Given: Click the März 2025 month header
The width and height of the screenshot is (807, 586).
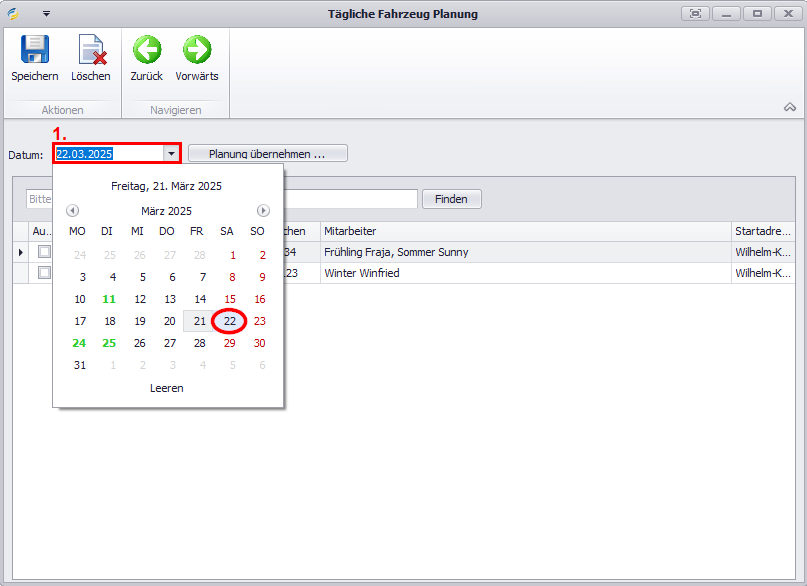Looking at the screenshot, I should (x=166, y=211).
